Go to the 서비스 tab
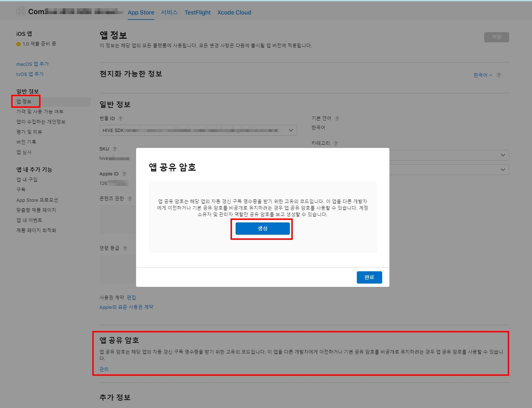Image resolution: width=532 pixels, height=408 pixels. point(169,13)
